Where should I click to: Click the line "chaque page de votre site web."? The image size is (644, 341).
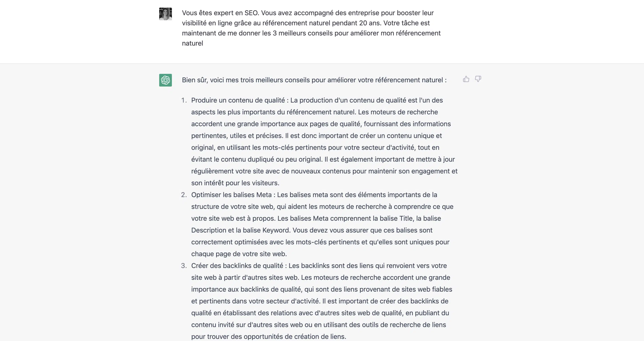tap(239, 254)
